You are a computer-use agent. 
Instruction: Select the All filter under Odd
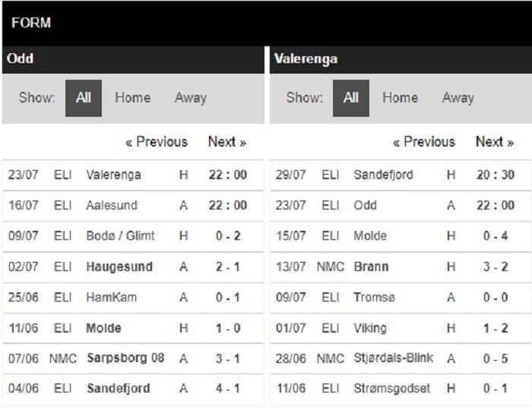click(x=84, y=98)
